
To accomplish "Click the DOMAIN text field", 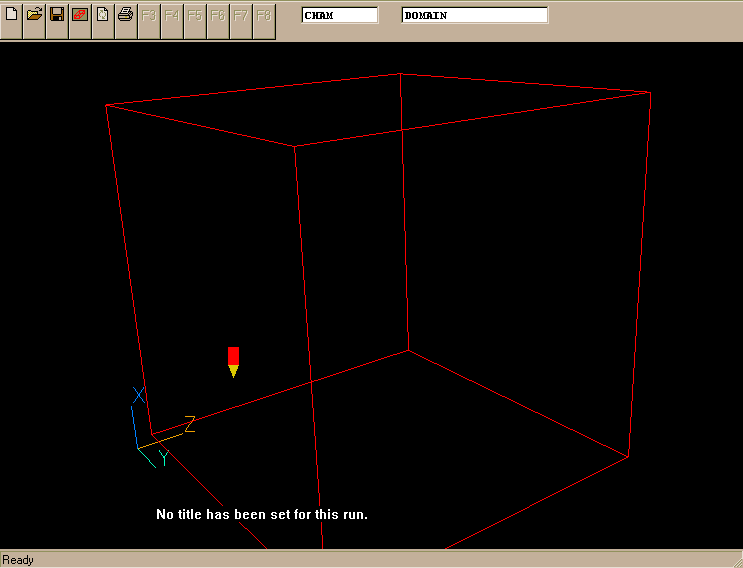I will click(474, 16).
